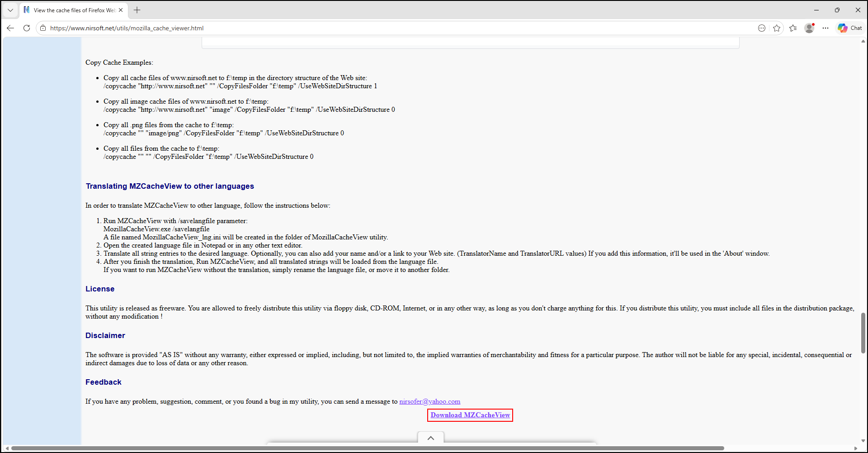Click the scroll left arrow
This screenshot has width=868, height=453.
[7, 448]
